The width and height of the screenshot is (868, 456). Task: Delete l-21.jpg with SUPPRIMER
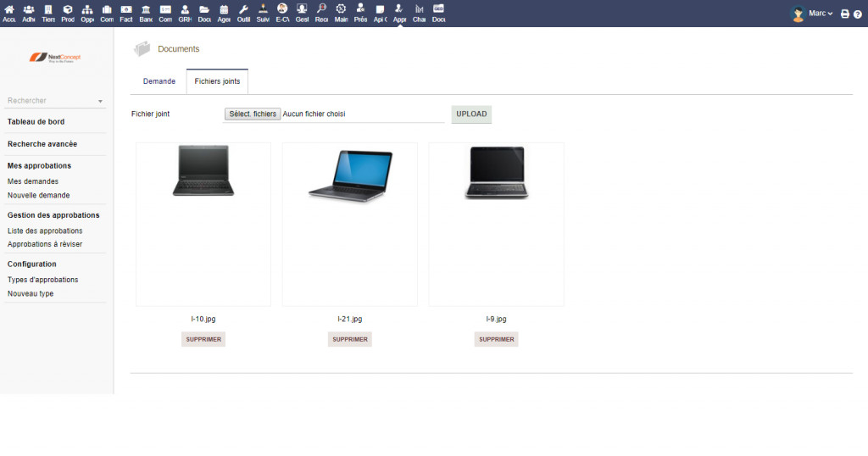[x=350, y=339]
